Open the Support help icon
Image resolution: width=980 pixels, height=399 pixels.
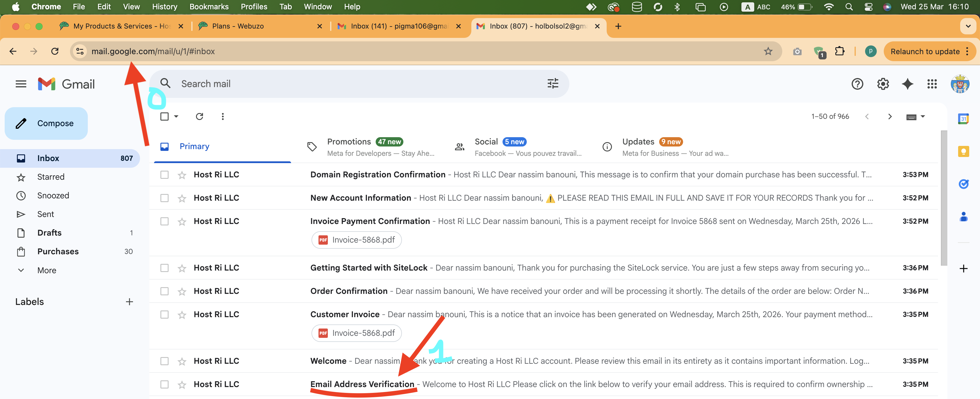point(857,84)
